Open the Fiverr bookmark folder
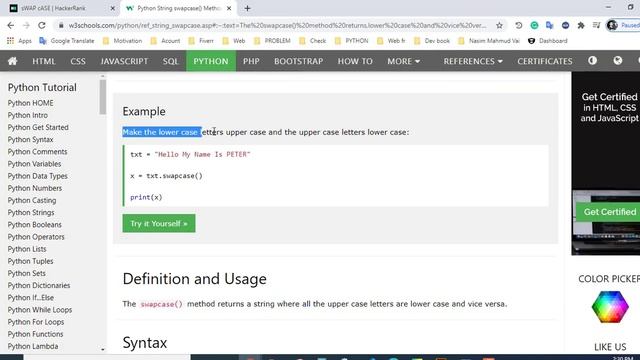Screen dimensions: 640x360 (x=201, y=41)
